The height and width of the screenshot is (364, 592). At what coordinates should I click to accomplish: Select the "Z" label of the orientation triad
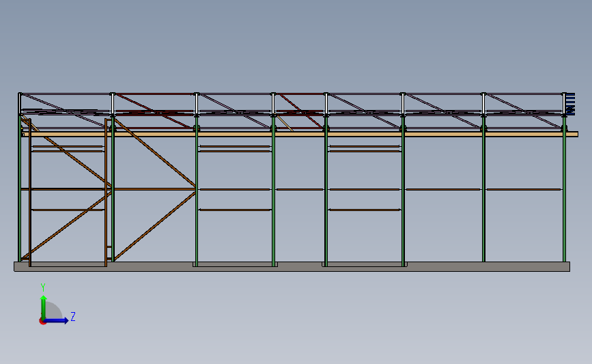pos(73,316)
